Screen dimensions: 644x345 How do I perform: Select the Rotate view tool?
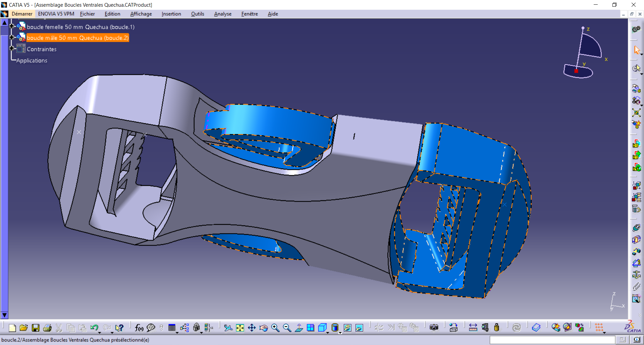[264, 328]
